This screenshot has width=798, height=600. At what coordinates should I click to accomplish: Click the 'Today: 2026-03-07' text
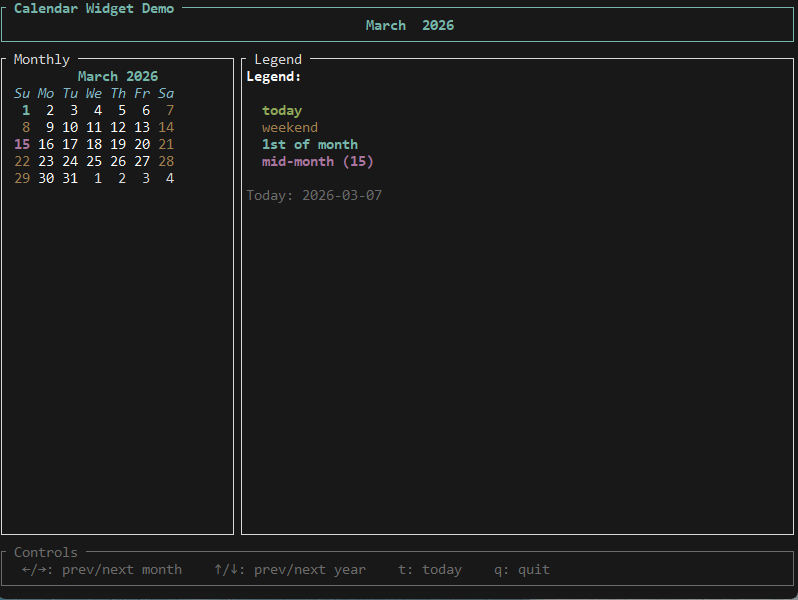point(314,195)
